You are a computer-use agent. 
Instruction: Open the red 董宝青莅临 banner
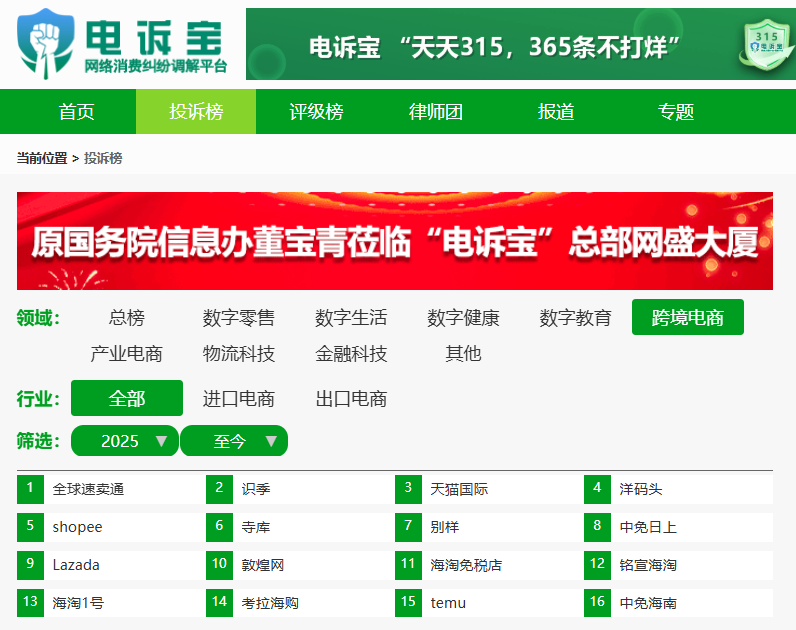(x=394, y=241)
